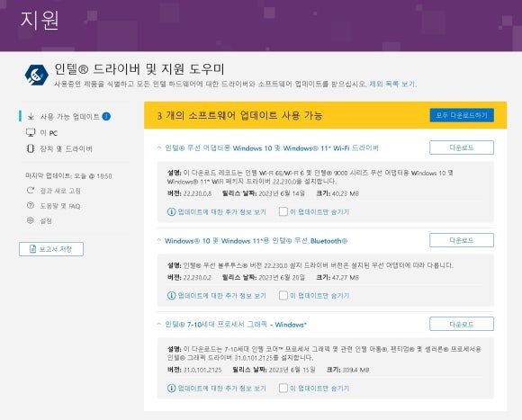
Task: Click the Intel Driver & Support Assistant logo
Action: 37,75
